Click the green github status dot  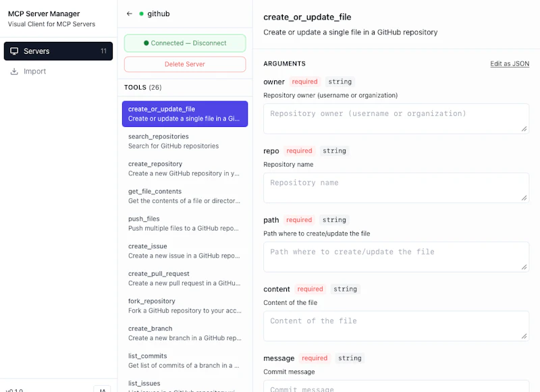click(x=141, y=13)
